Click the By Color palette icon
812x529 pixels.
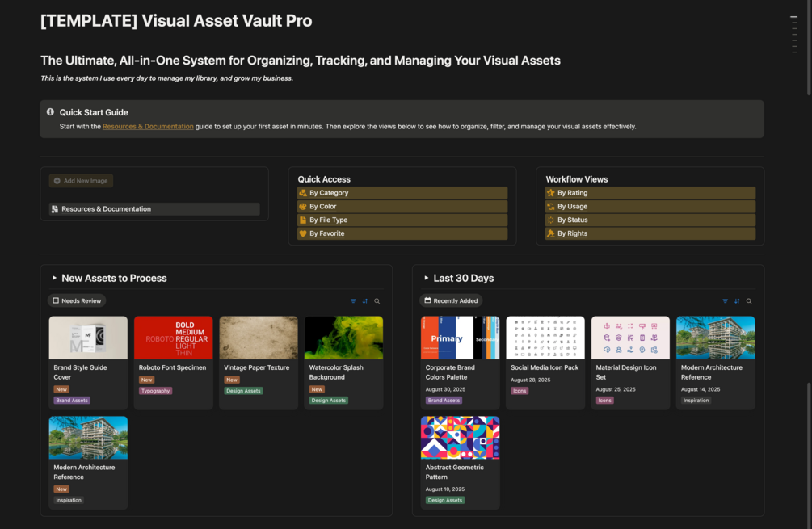pos(303,206)
